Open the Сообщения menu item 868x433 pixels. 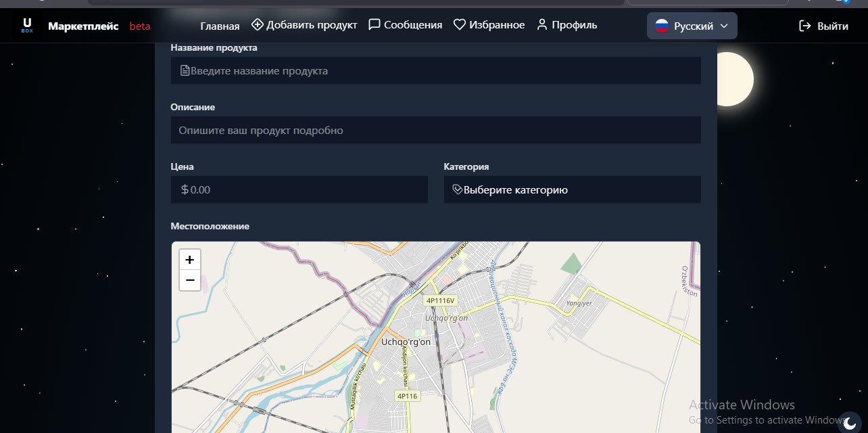(412, 25)
